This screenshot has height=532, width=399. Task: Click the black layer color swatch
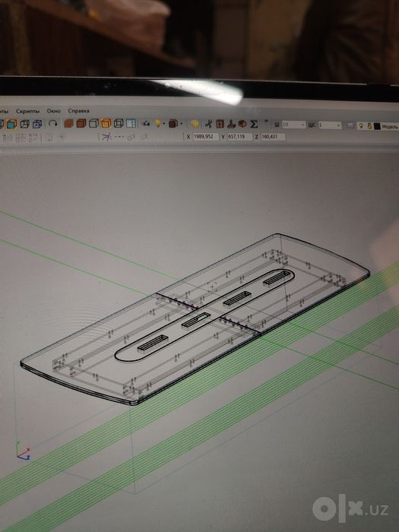click(377, 127)
